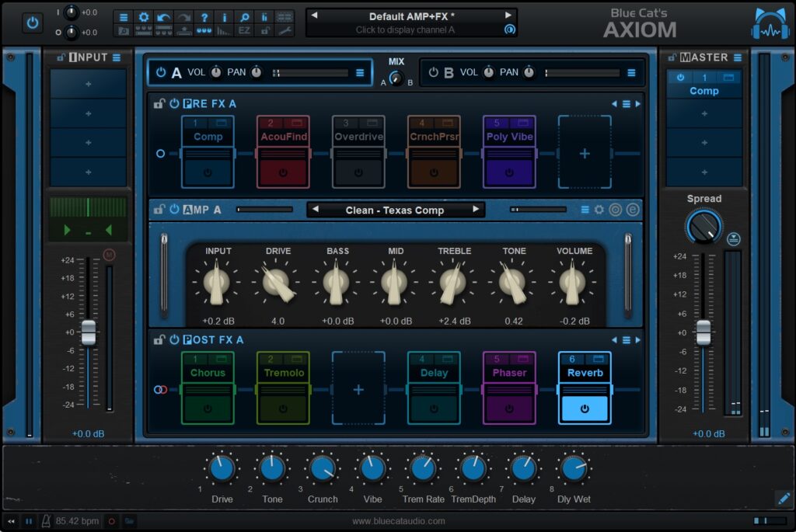The height and width of the screenshot is (532, 796).
Task: Select previous amp preset before Clean - Texas Comp
Action: pos(316,209)
